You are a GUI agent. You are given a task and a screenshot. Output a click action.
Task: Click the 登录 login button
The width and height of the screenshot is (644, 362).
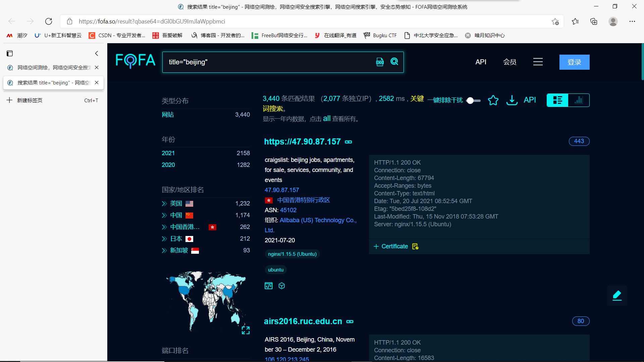574,62
